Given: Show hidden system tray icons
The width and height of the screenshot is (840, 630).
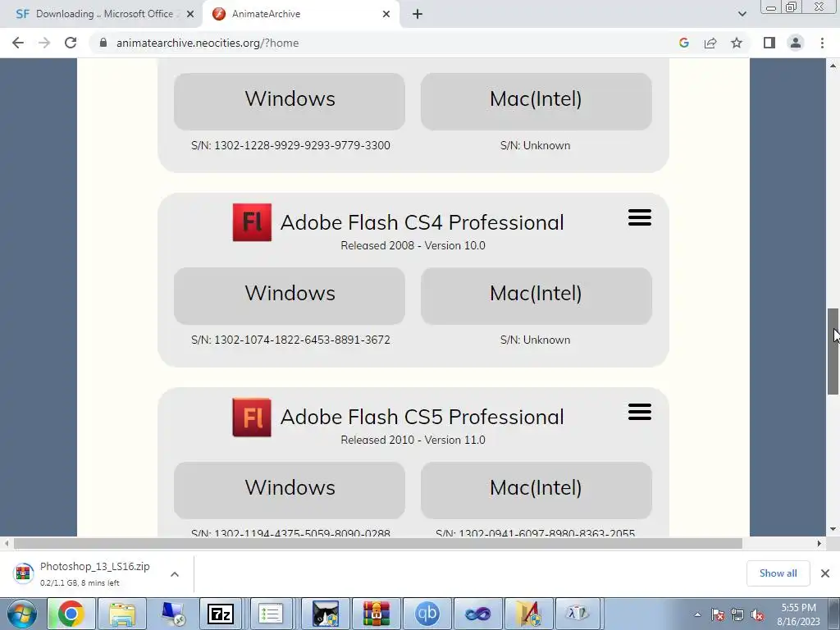Looking at the screenshot, I should [697, 614].
